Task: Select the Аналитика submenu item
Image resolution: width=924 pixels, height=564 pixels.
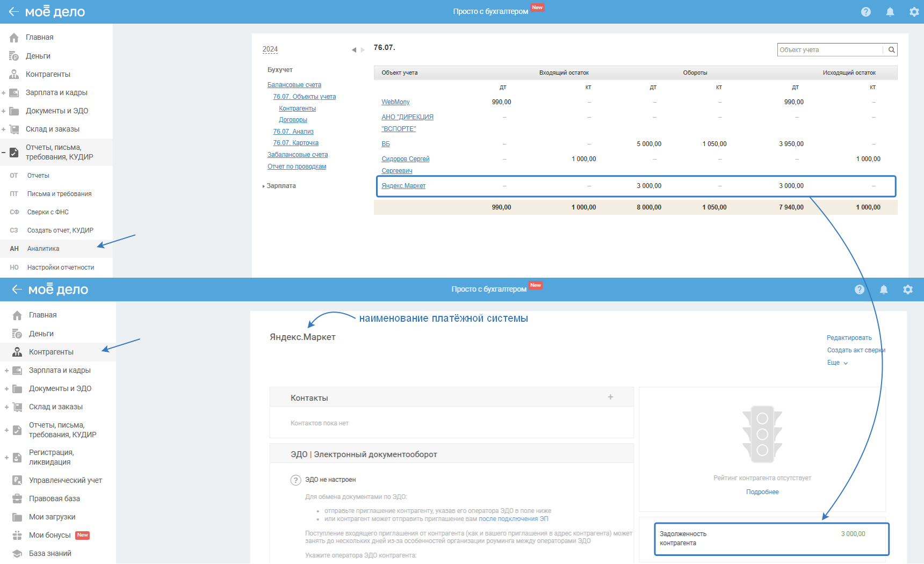Action: [x=43, y=249]
